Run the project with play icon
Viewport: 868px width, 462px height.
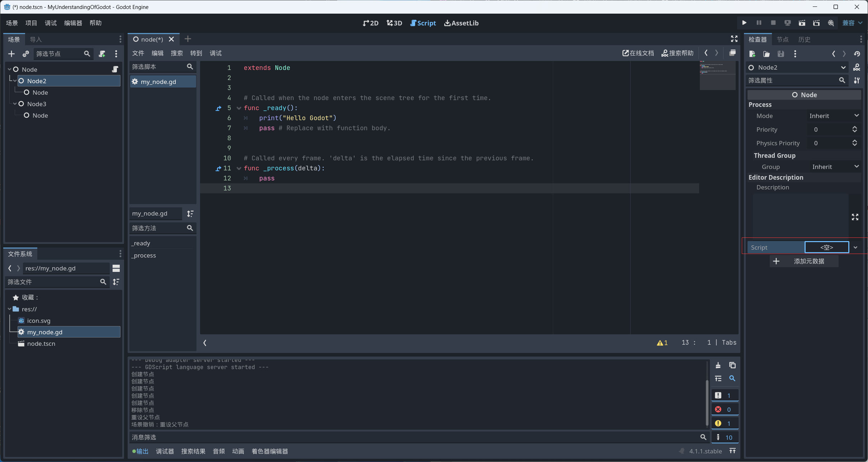(744, 23)
